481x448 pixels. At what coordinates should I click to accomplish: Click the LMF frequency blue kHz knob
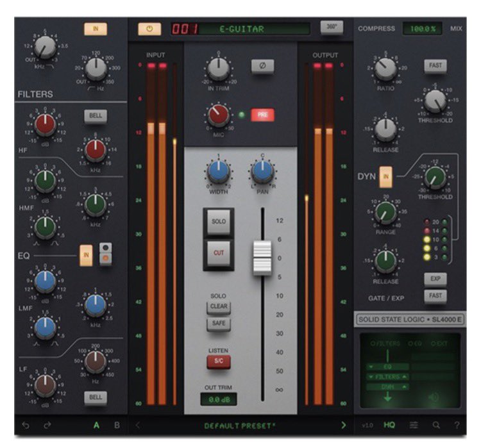96,305
